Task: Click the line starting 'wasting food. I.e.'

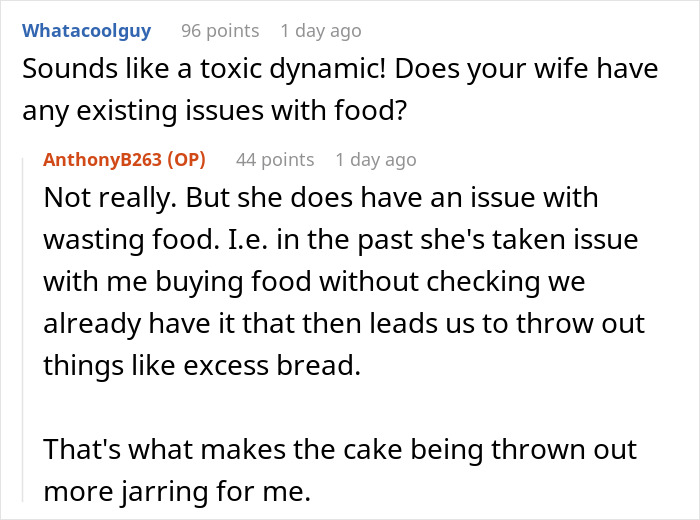Action: [340, 240]
